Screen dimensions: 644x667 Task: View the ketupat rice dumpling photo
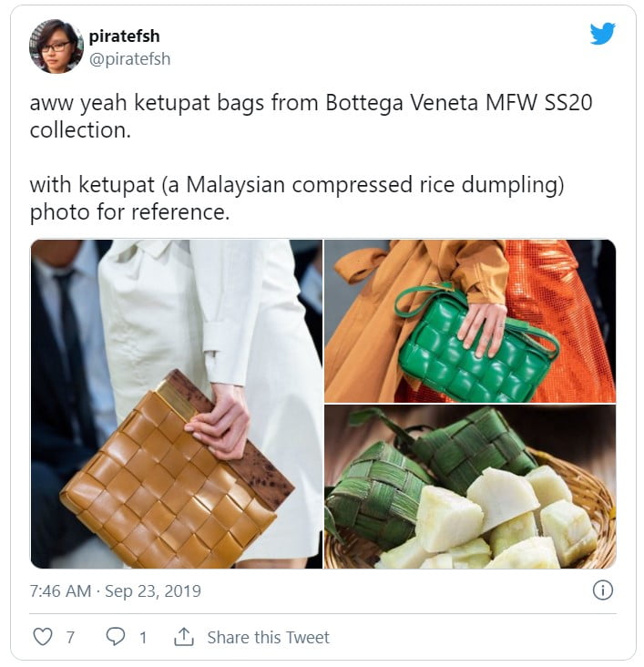pos(470,487)
